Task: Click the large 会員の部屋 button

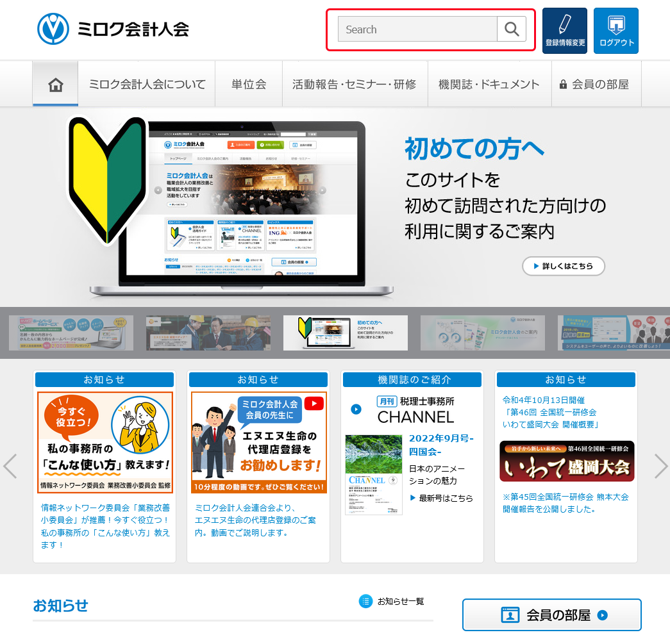Action: click(x=551, y=615)
